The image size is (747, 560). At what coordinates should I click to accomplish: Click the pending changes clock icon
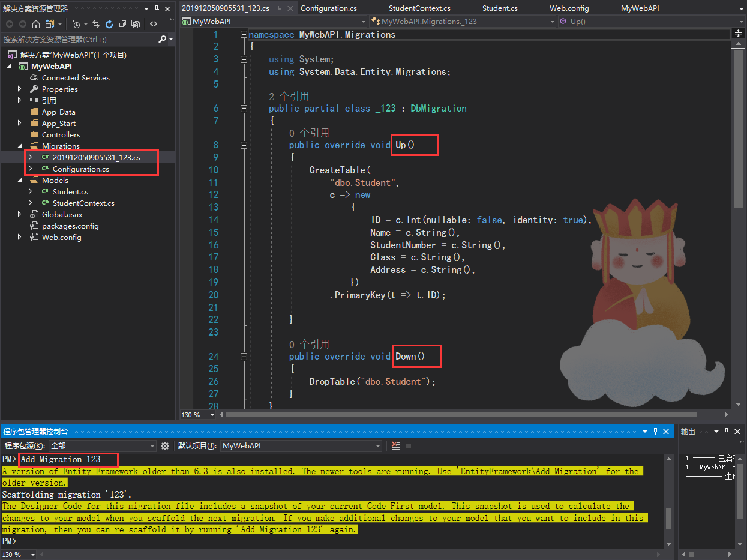pos(76,24)
